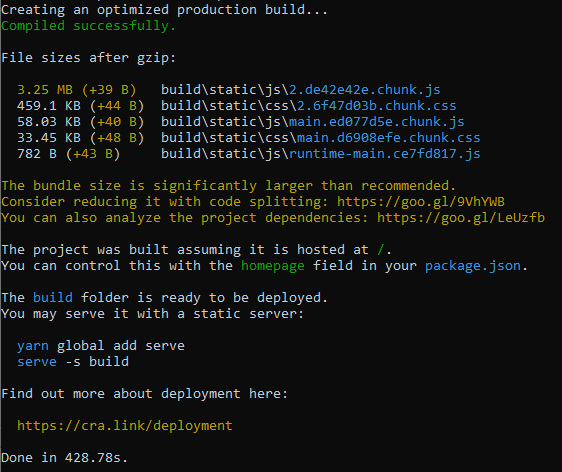Click the 'Creating an optimized production build...' line
562x472 pixels.
[165, 10]
